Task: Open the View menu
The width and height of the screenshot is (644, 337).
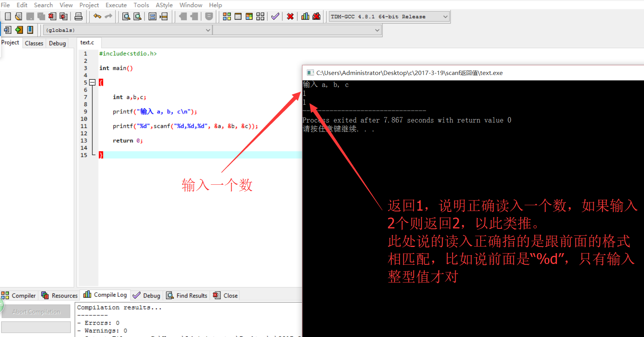Action: point(66,5)
